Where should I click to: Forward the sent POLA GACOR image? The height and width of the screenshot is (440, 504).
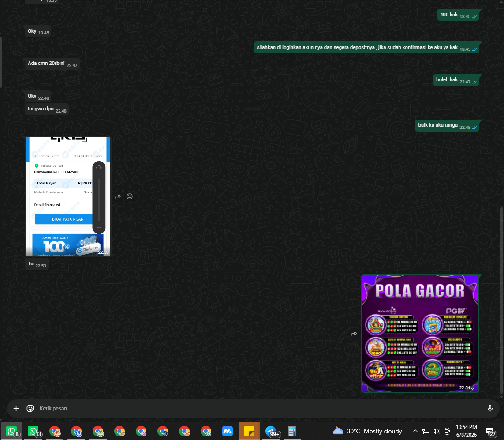(354, 334)
